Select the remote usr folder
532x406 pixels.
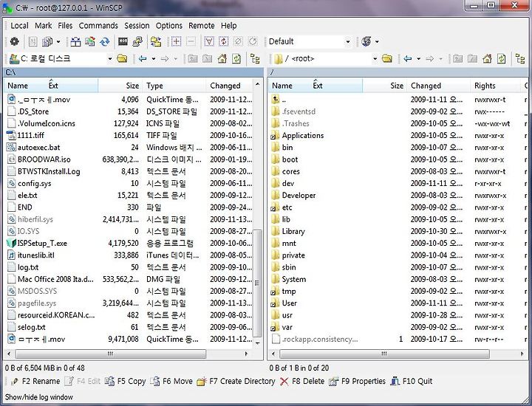coord(287,315)
